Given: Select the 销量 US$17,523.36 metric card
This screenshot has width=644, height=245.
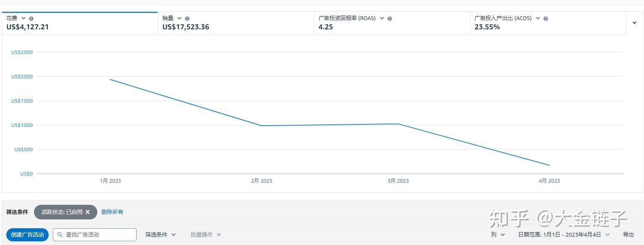Looking at the screenshot, I should (x=236, y=23).
